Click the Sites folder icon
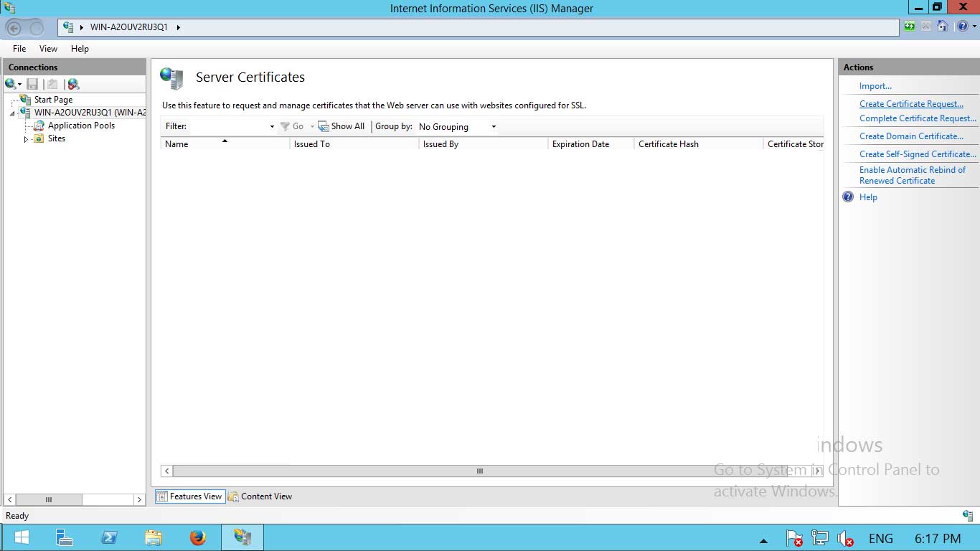The width and height of the screenshot is (980, 551). point(39,138)
